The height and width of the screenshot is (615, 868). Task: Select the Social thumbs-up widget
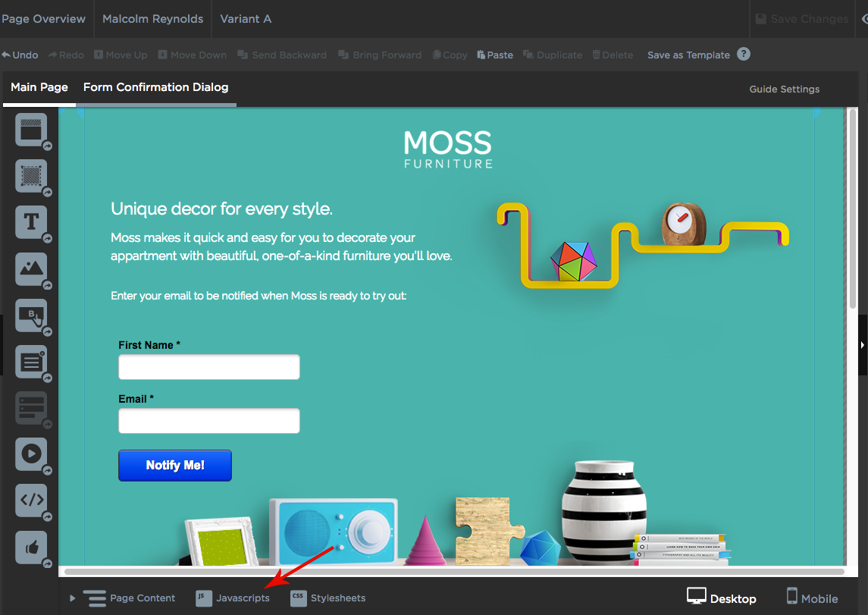point(31,548)
